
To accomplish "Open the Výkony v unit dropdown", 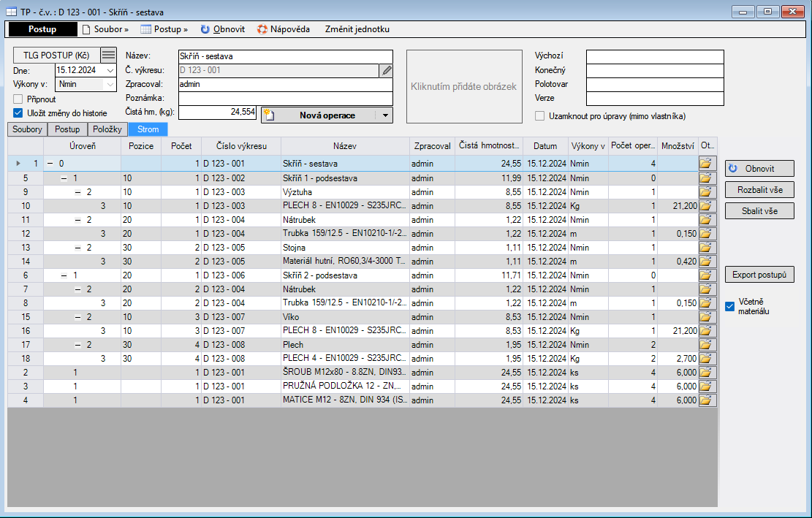I will (110, 84).
